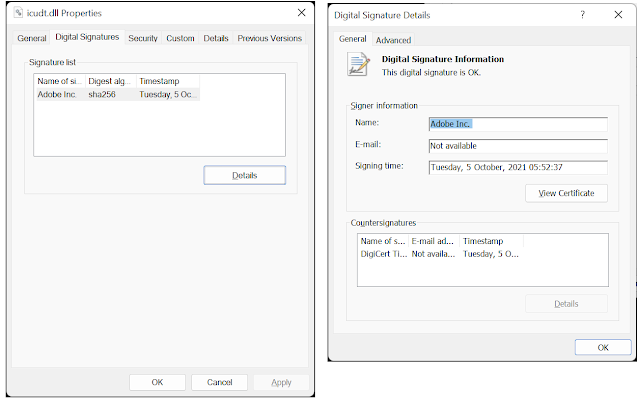Select the Digital Signatures tab
638x400 pixels.
(87, 37)
